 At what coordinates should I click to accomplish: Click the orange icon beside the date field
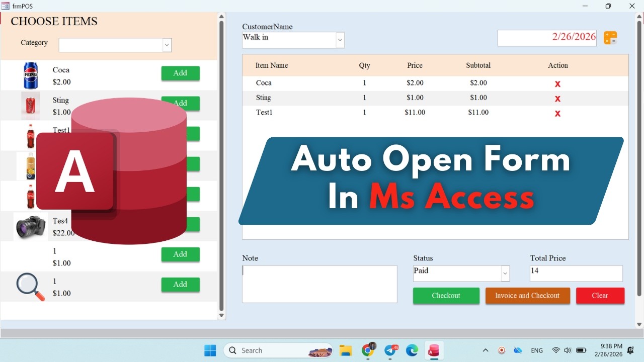click(610, 38)
